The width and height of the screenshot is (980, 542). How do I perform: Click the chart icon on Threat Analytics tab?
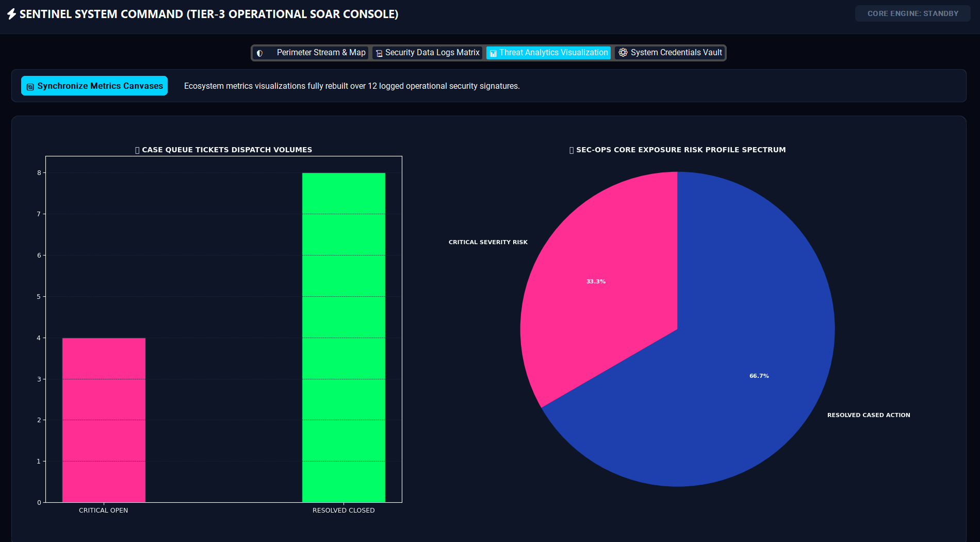click(493, 53)
